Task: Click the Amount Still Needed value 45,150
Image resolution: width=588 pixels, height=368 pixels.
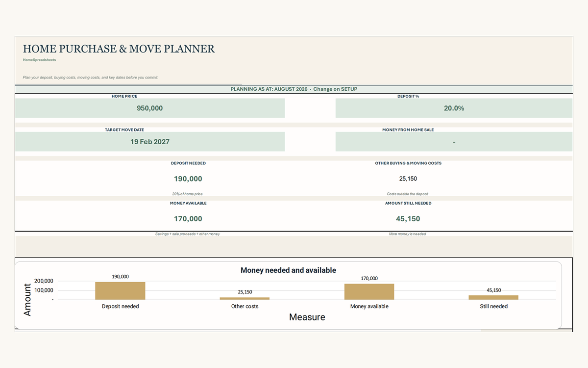Action: tap(408, 219)
